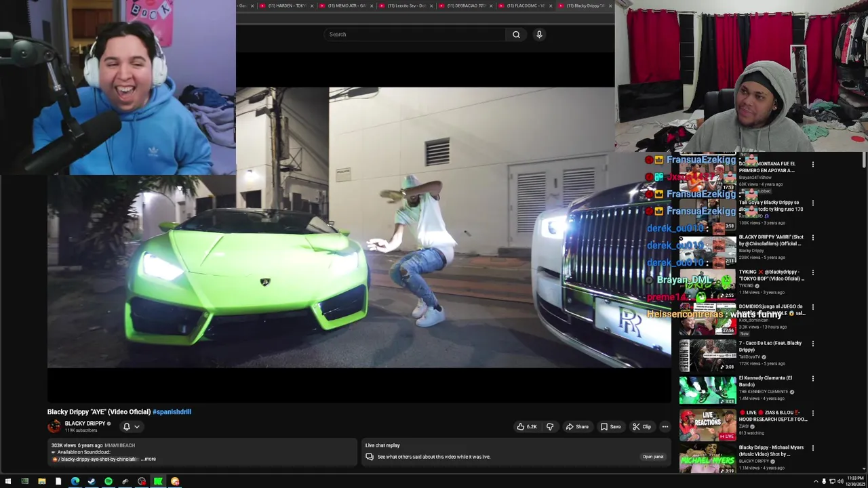Expand video description with ...more

coord(149,459)
